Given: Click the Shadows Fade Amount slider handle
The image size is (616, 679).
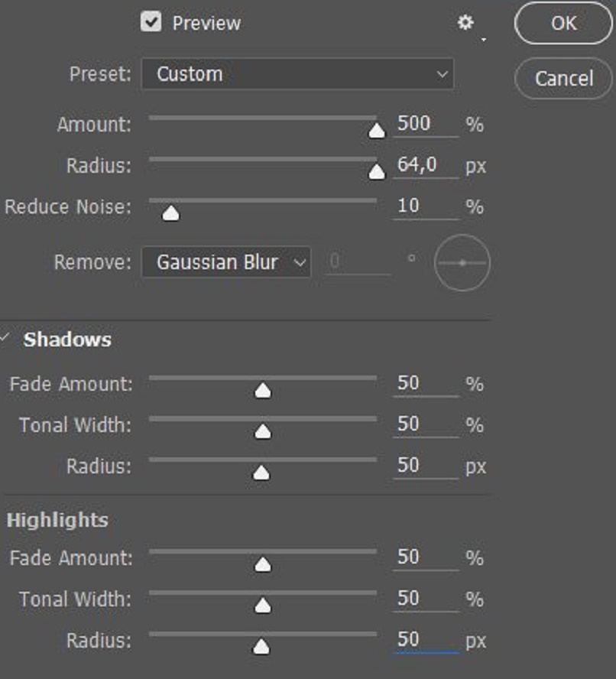Looking at the screenshot, I should tap(263, 391).
